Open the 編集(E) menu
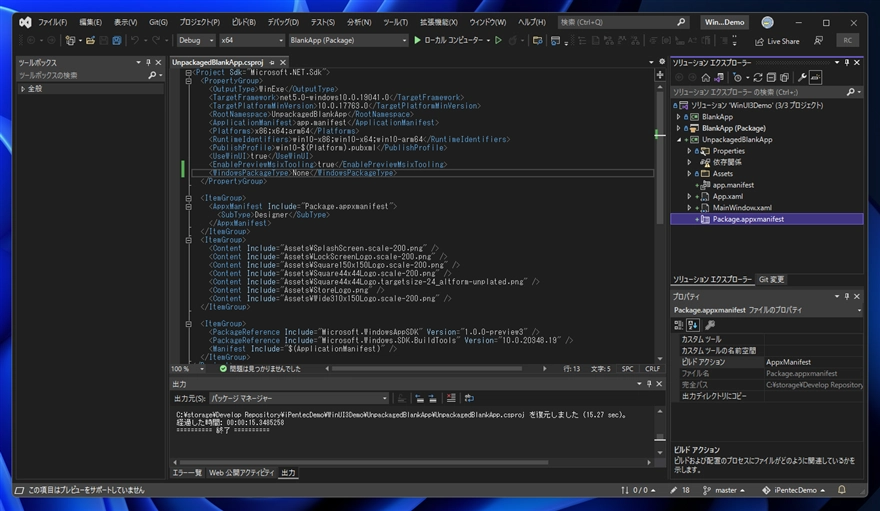 (x=90, y=22)
